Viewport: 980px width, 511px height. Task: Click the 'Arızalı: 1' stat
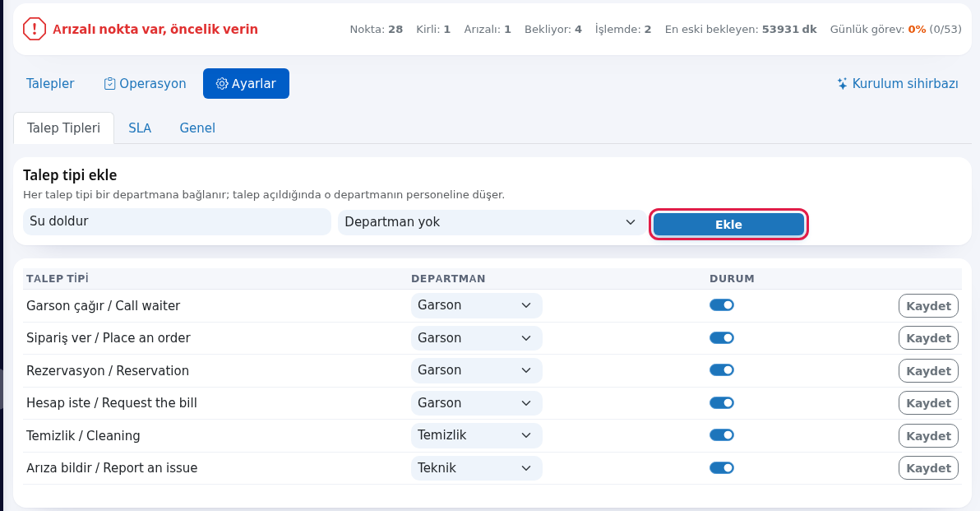[488, 30]
